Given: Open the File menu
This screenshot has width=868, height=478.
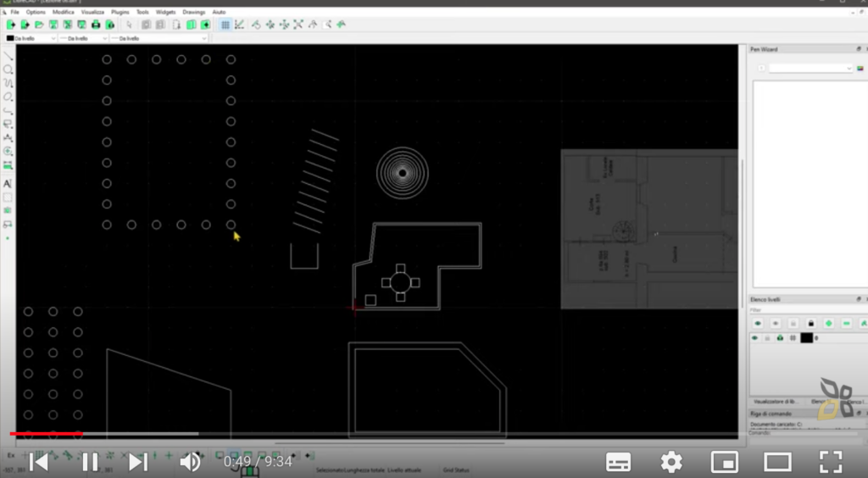Looking at the screenshot, I should (x=15, y=12).
